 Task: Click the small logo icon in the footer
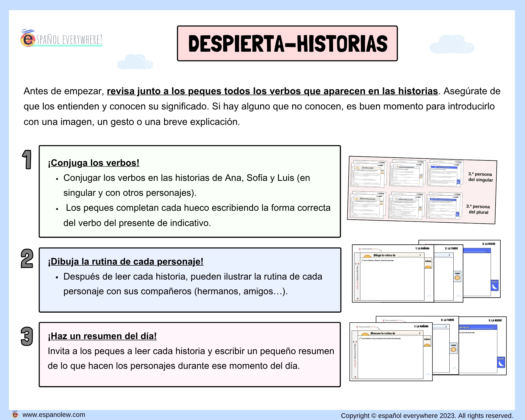tap(15, 414)
